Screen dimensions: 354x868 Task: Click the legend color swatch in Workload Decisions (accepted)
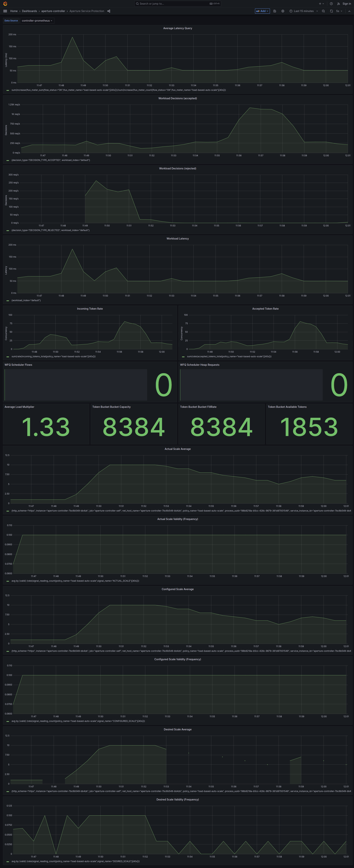pos(8,160)
